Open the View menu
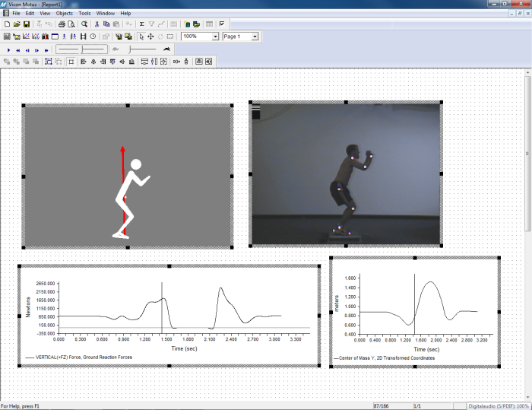Image resolution: width=532 pixels, height=410 pixels. (45, 13)
